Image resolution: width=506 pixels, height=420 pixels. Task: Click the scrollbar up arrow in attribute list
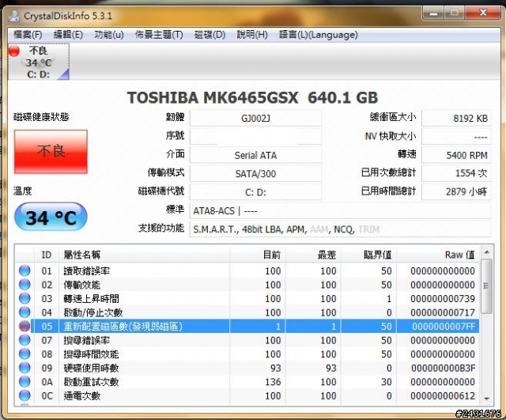coord(487,252)
